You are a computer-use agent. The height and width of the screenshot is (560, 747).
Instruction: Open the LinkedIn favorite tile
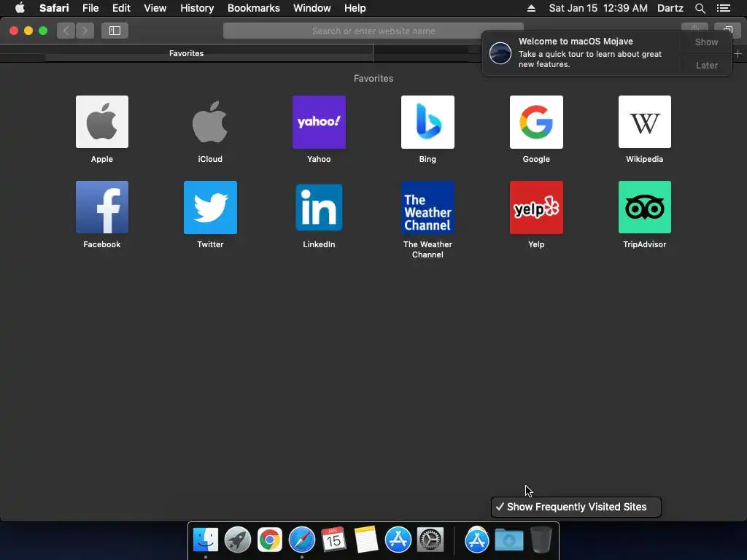tap(319, 207)
